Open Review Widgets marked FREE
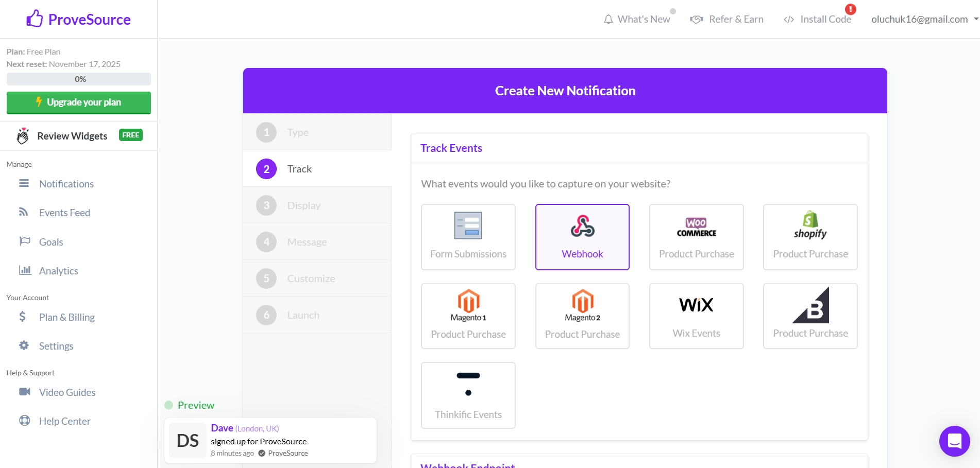This screenshot has width=980, height=468. pos(72,135)
